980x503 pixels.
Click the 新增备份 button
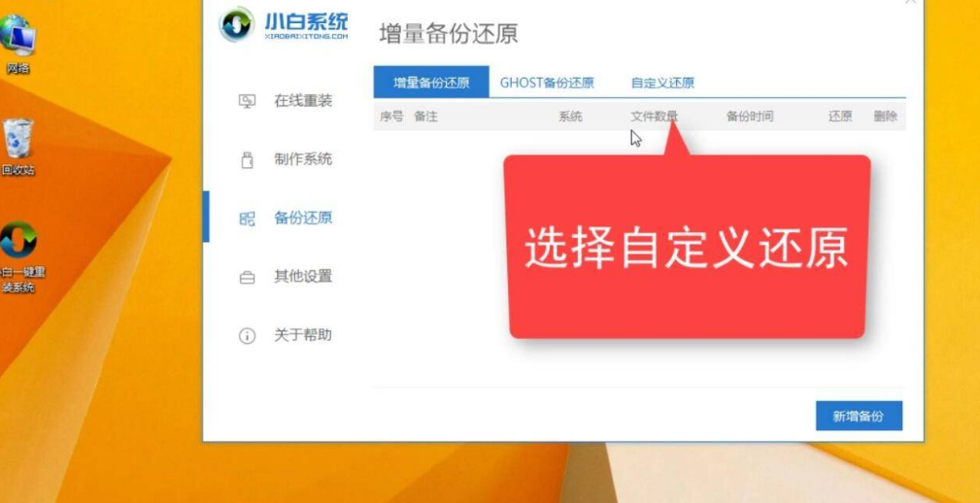point(859,417)
